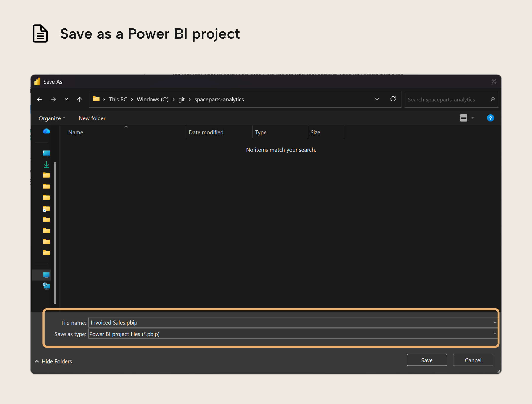Go forward using the right arrow

53,99
